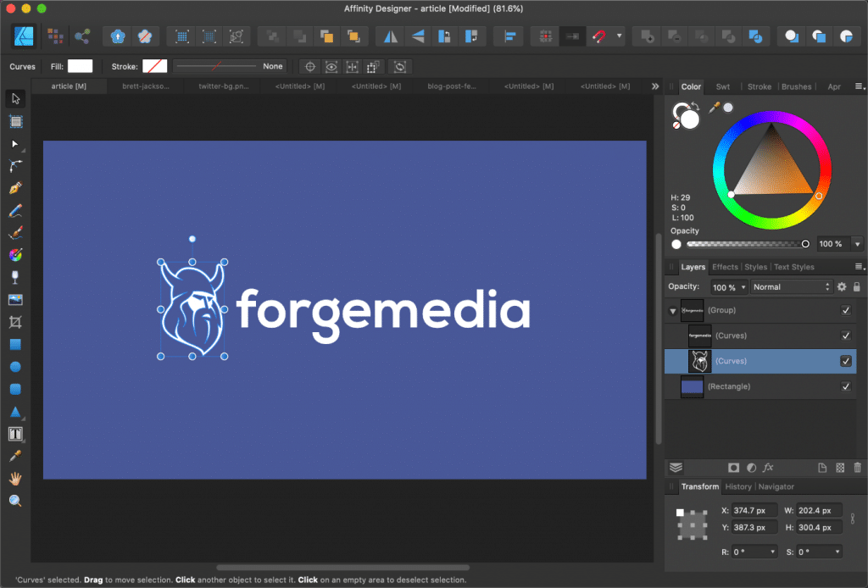Viewport: 868px width, 588px height.
Task: Add a mask layer
Action: tap(733, 468)
